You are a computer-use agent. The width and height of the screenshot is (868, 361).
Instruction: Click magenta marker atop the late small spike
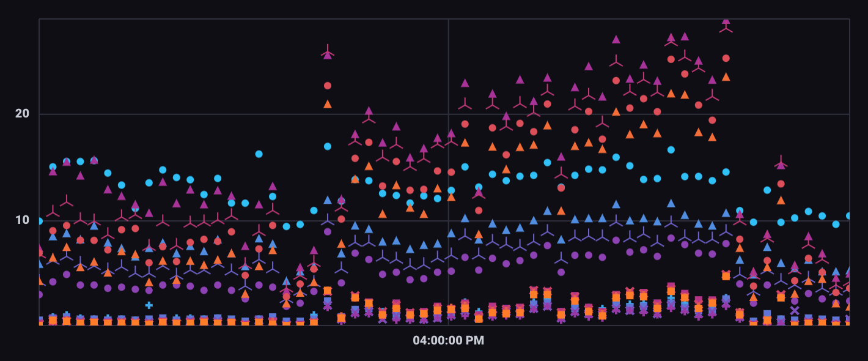(781, 163)
